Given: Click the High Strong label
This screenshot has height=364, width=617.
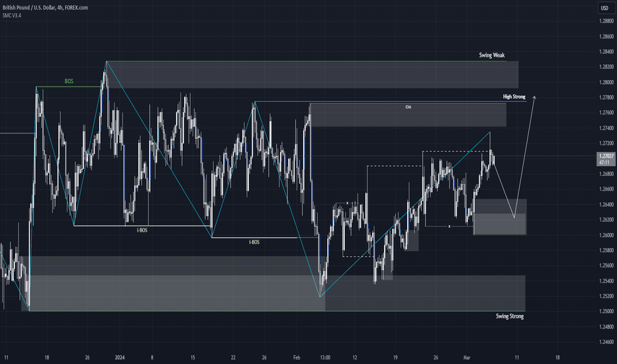Looking at the screenshot, I should point(514,97).
